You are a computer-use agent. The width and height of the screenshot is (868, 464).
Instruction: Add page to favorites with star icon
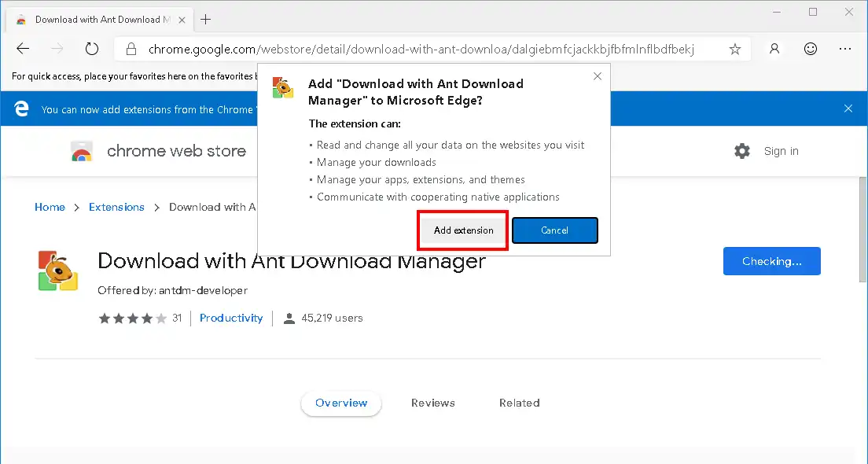[734, 50]
